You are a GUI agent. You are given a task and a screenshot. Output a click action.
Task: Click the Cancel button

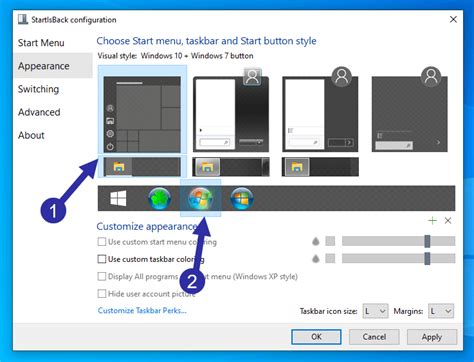coord(374,337)
